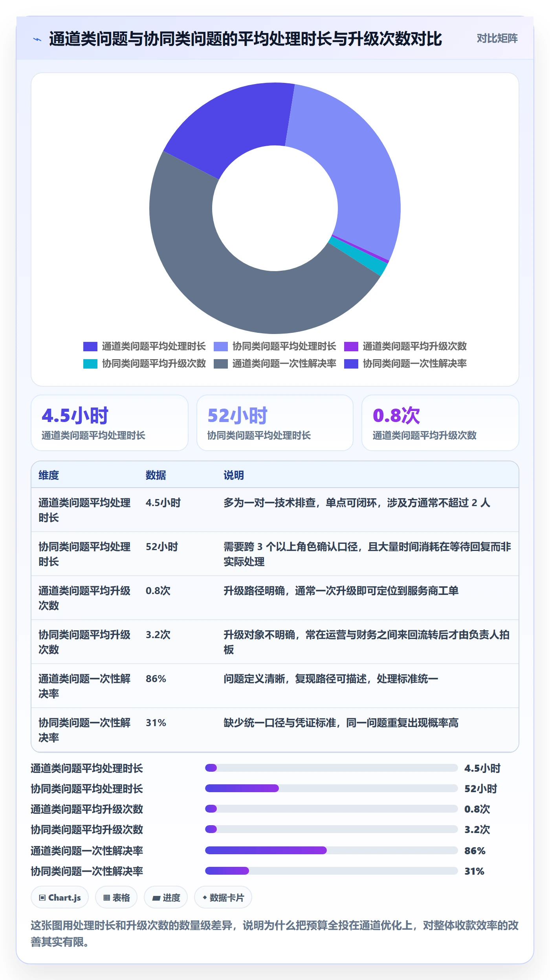The image size is (550, 980).
Task: Select description 升级路径明确，通常一次升级即可定位到服务商工单
Action: (x=341, y=591)
